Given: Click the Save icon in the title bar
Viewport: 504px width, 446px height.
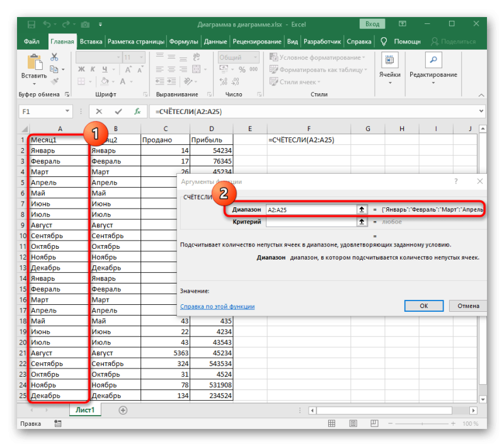Looking at the screenshot, I should [x=31, y=25].
